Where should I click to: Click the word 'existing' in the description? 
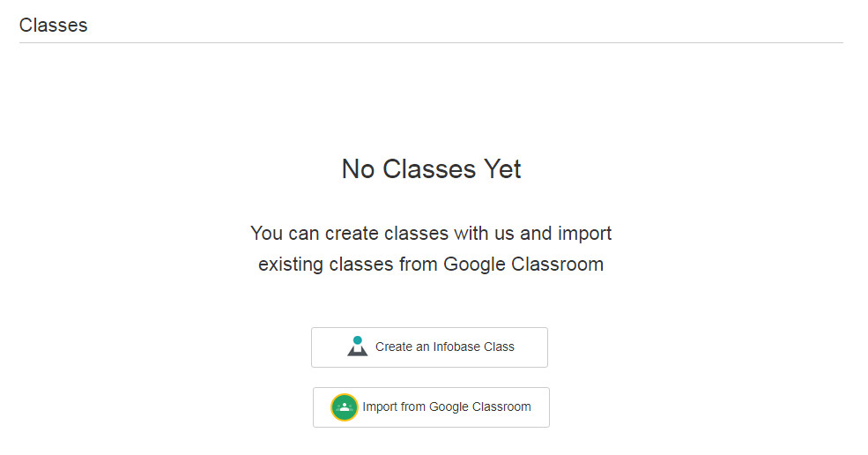(290, 264)
